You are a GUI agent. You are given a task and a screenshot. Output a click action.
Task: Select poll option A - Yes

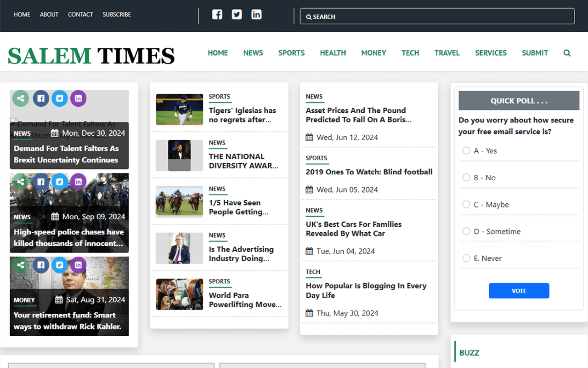(x=466, y=151)
